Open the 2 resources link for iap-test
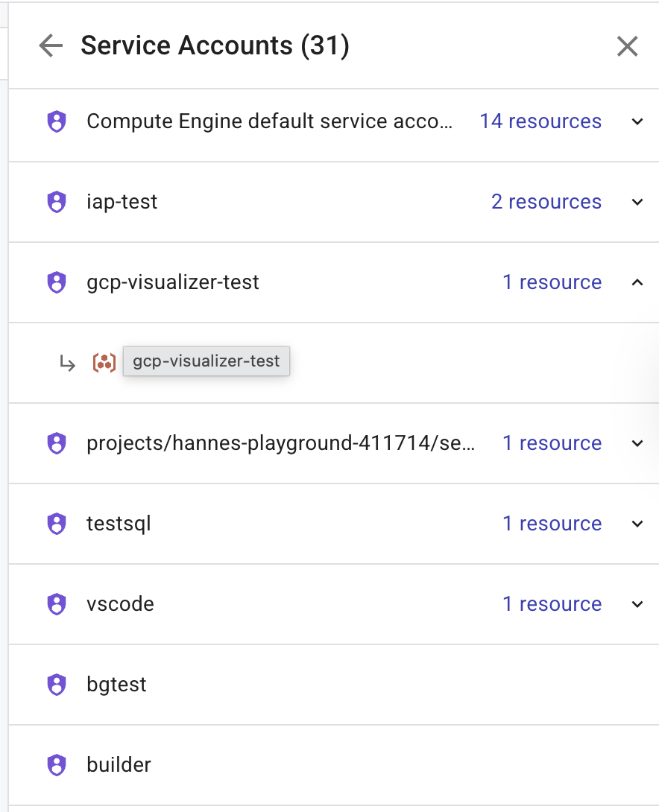This screenshot has height=812, width=659. pos(546,202)
